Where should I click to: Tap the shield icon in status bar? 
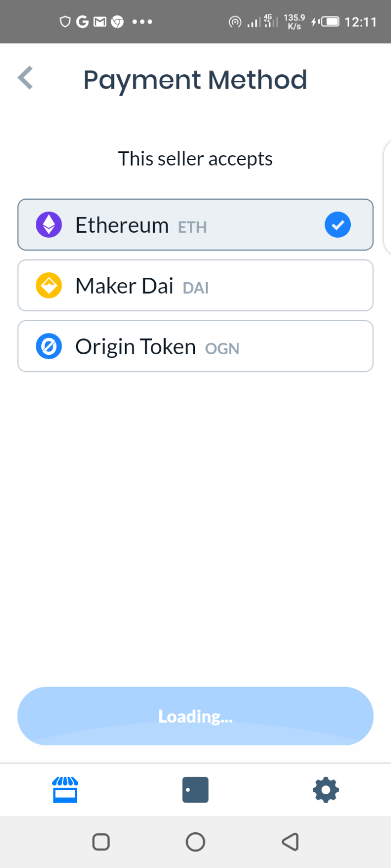pos(66,22)
